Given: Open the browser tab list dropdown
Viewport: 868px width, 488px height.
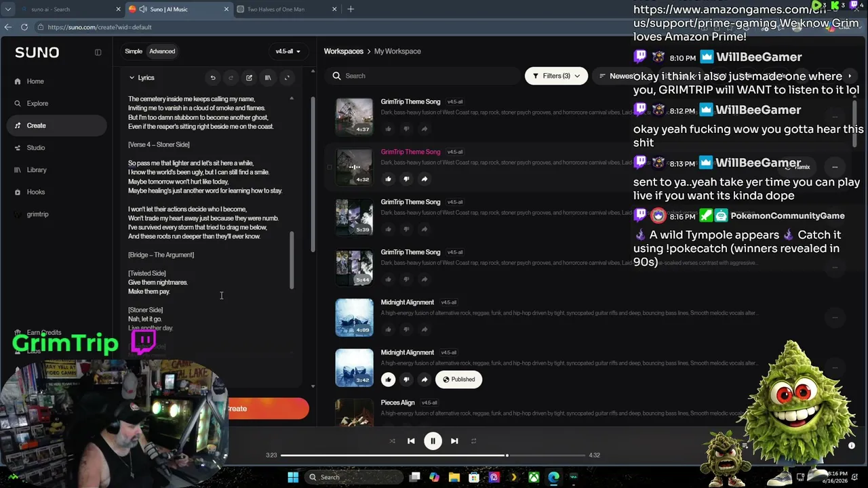Looking at the screenshot, I should pos(8,9).
